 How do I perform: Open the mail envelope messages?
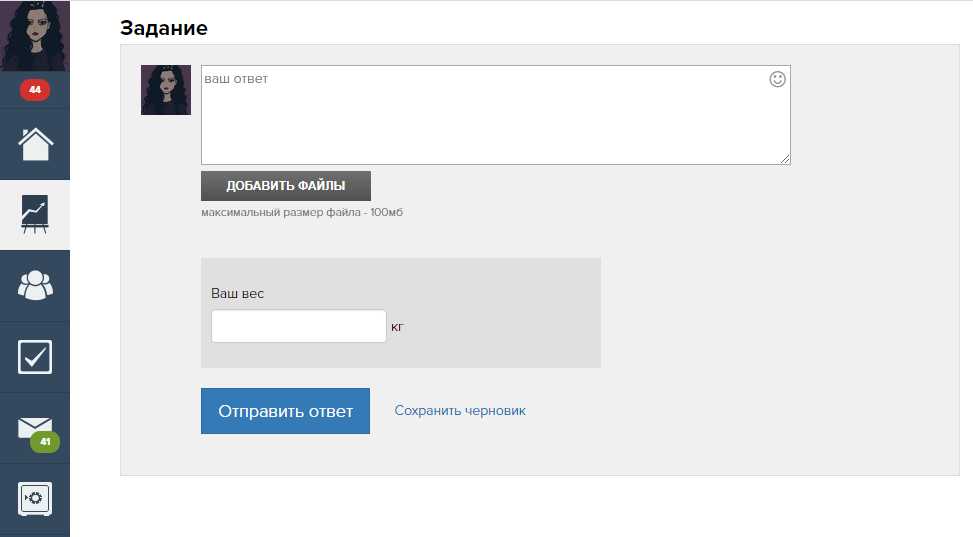pyautogui.click(x=33, y=426)
